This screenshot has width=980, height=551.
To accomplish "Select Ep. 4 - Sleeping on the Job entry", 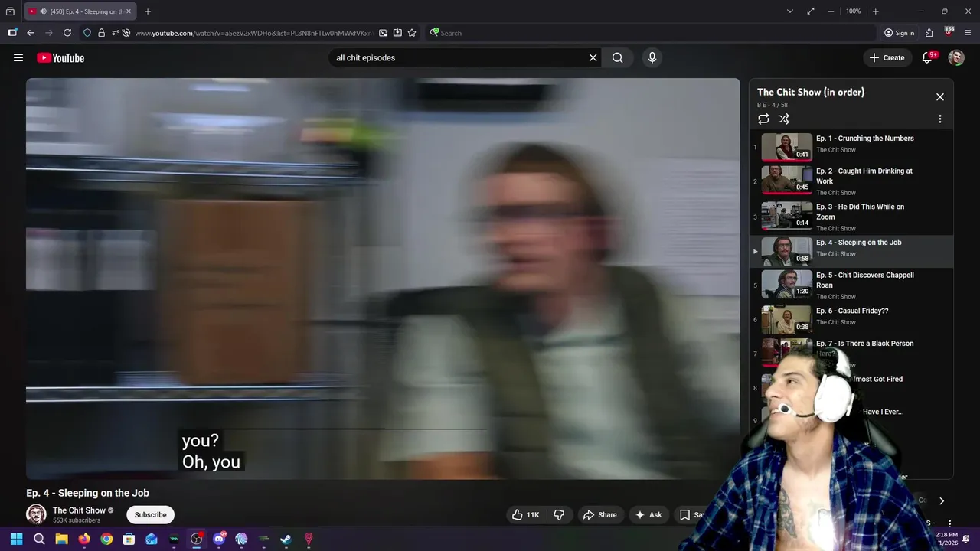I will pos(851,251).
